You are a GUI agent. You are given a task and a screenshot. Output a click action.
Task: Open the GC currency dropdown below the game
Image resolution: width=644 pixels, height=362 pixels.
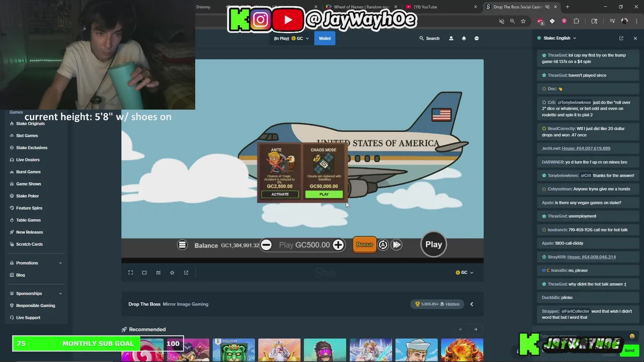[x=464, y=273]
